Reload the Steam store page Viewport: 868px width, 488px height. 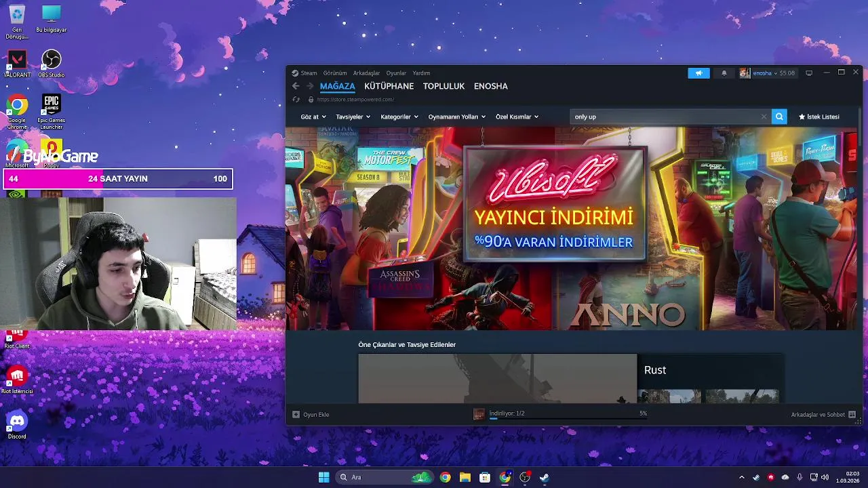[x=296, y=100]
